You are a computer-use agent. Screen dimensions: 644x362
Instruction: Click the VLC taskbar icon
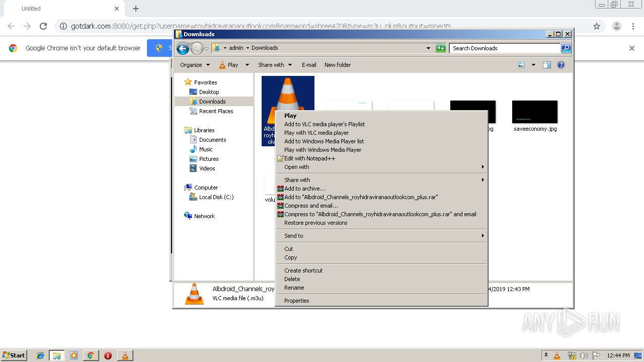[125, 355]
